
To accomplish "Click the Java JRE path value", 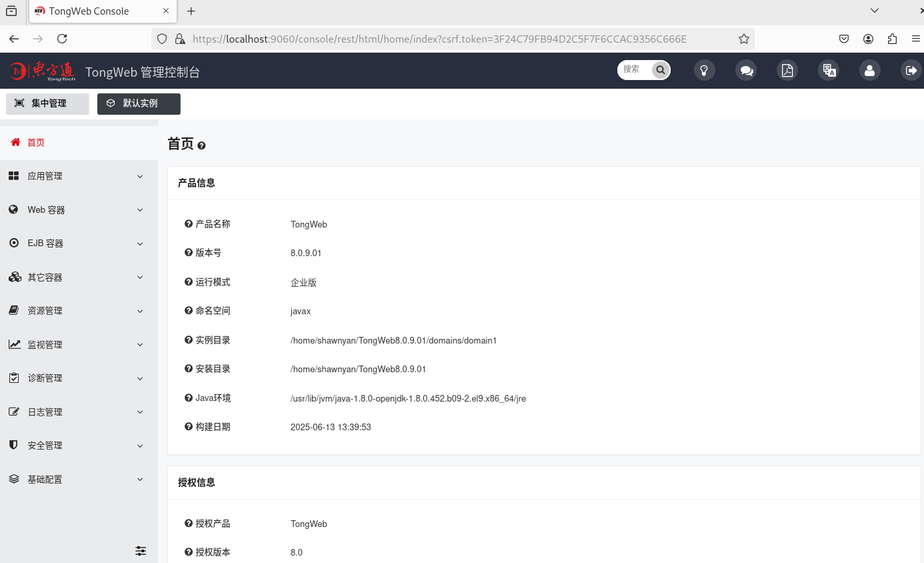I will pos(408,399).
